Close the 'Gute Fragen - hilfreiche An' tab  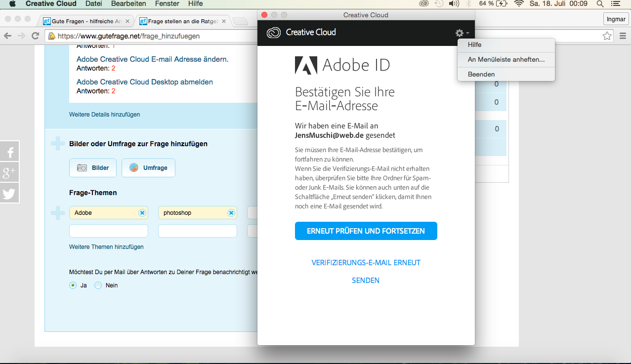click(127, 22)
